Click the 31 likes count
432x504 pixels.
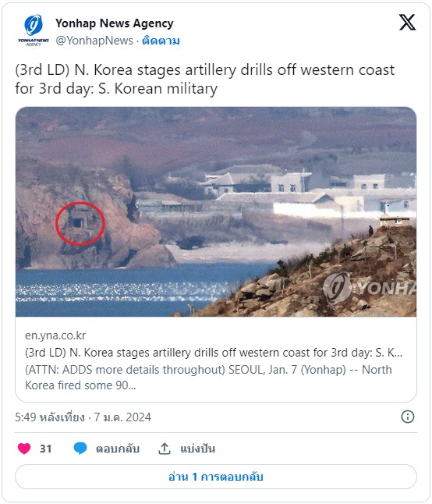coord(45,449)
